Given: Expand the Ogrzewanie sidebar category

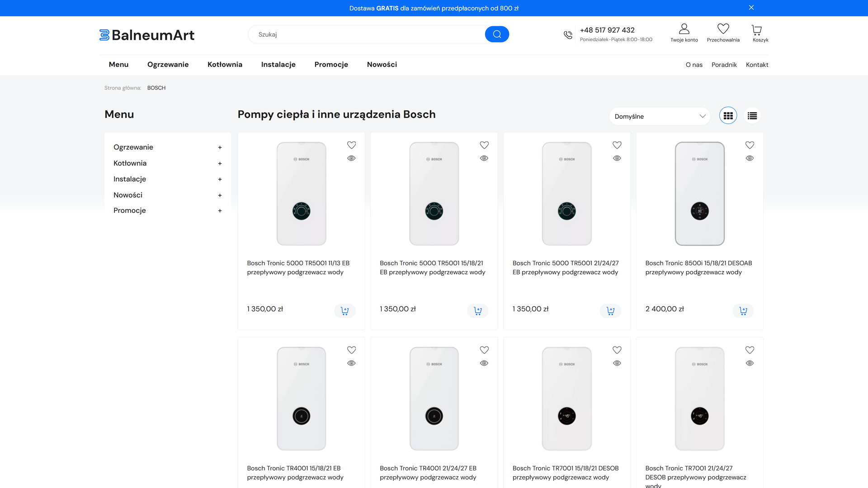Looking at the screenshot, I should [220, 147].
